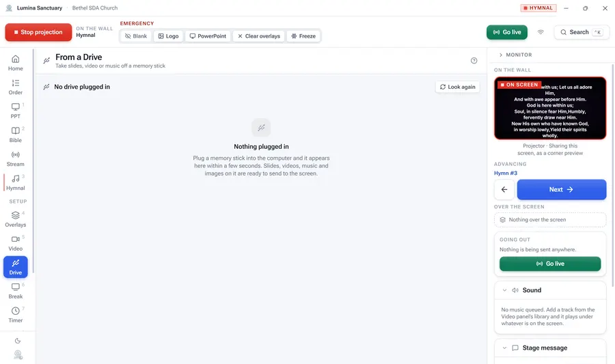Click the Lumina Sanctuary app logo

coord(9,8)
